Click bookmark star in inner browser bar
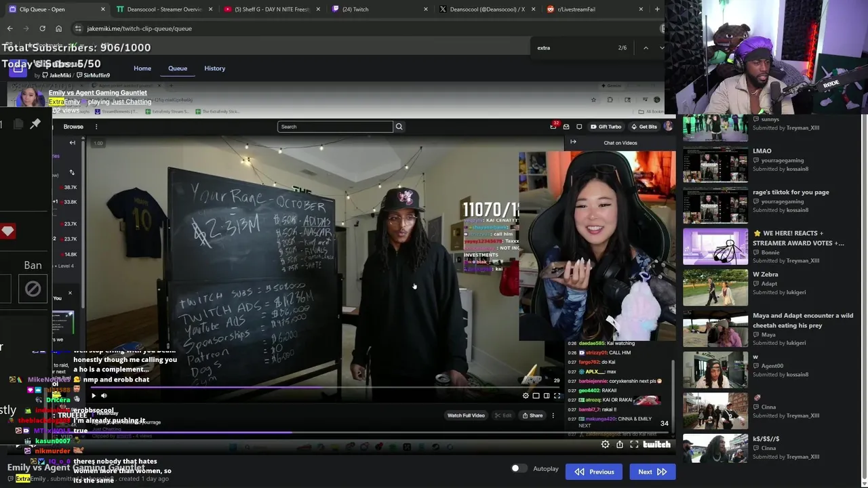 pyautogui.click(x=593, y=100)
